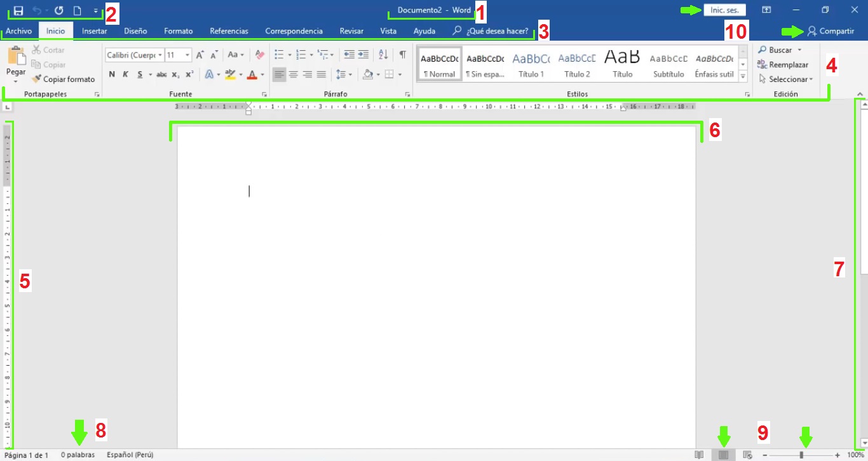Apply strikethrough formatting
868x461 pixels.
pyautogui.click(x=161, y=74)
